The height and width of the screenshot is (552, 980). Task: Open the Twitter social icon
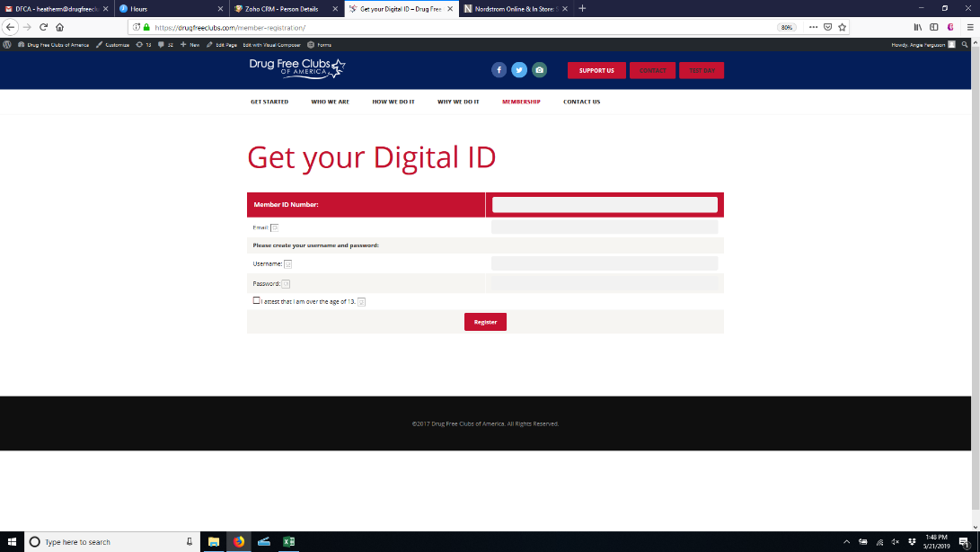[x=519, y=70]
